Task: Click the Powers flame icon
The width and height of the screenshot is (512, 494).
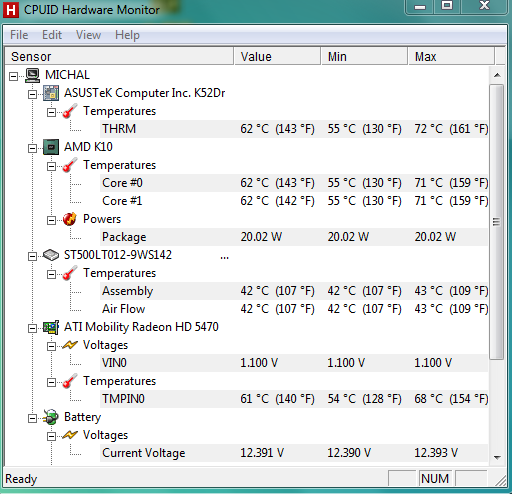Action: (70, 219)
